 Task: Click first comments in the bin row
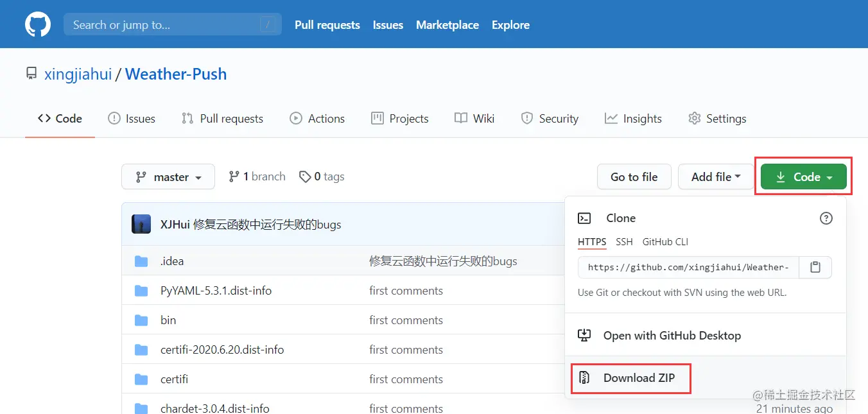pyautogui.click(x=406, y=320)
